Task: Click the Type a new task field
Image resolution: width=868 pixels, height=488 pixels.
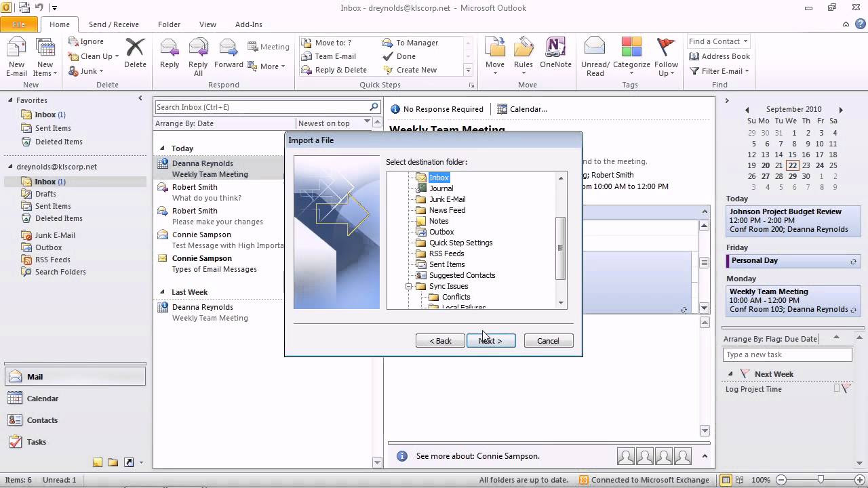Action: point(787,354)
